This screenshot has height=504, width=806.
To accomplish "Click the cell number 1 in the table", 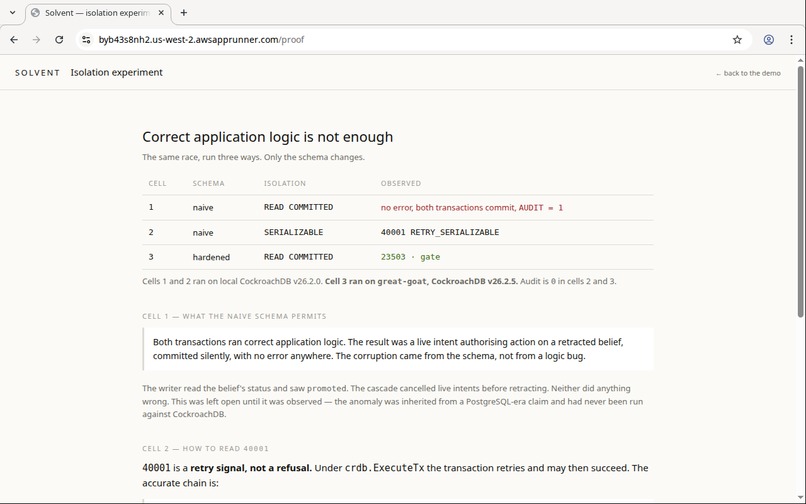I will coord(151,207).
